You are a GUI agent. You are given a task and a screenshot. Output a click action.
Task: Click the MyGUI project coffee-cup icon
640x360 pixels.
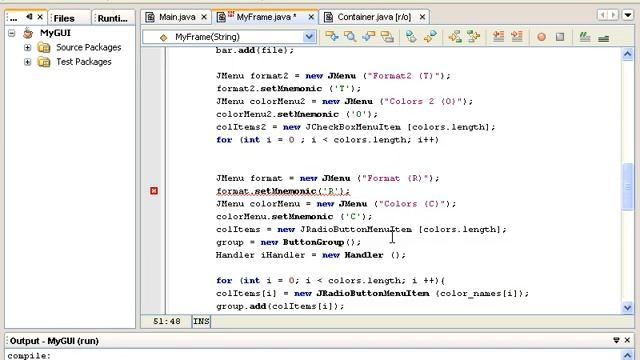[x=28, y=33]
